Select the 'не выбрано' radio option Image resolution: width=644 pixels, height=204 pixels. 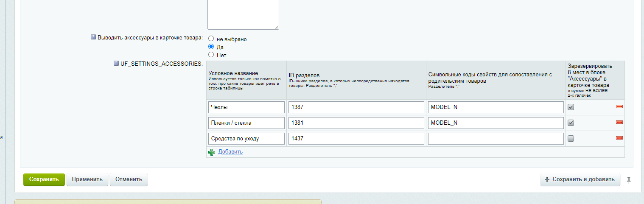tap(211, 39)
